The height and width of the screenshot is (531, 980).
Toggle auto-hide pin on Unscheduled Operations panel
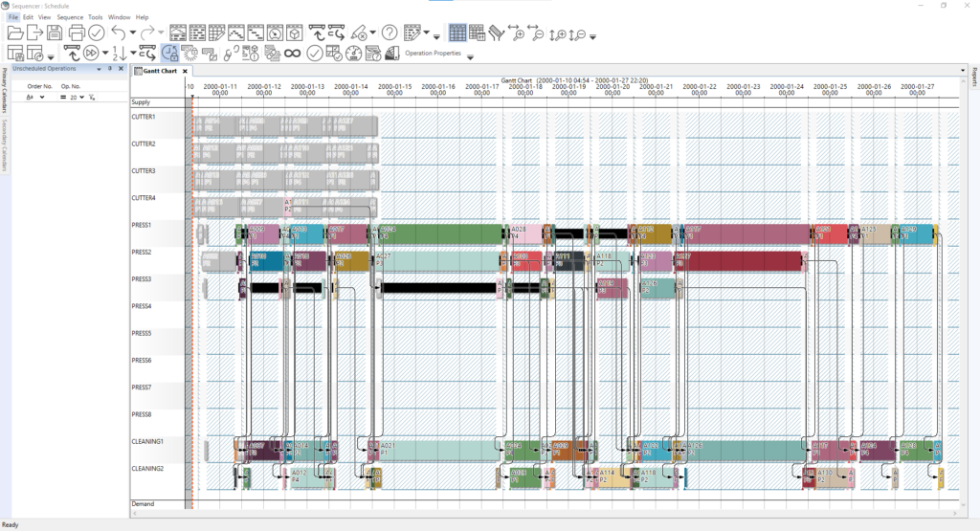[110, 69]
